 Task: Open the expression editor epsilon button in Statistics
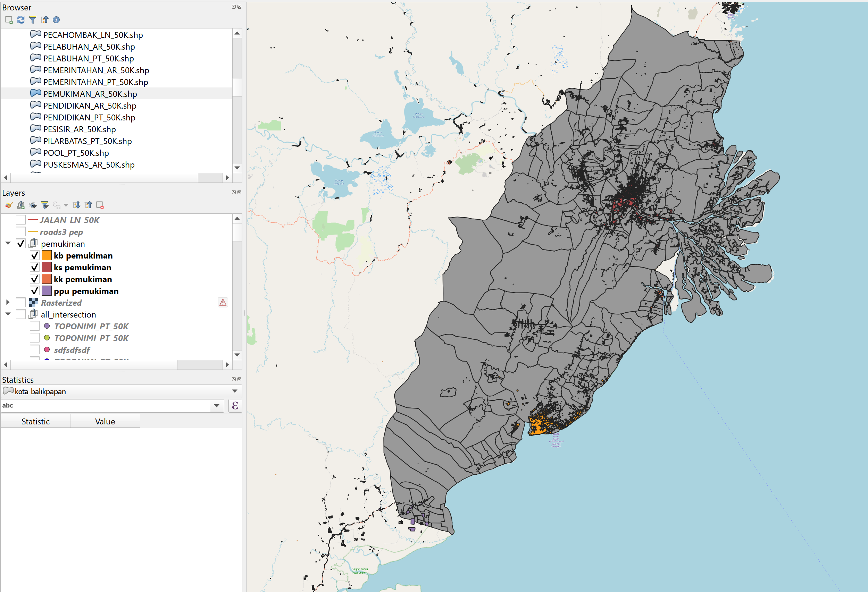235,406
